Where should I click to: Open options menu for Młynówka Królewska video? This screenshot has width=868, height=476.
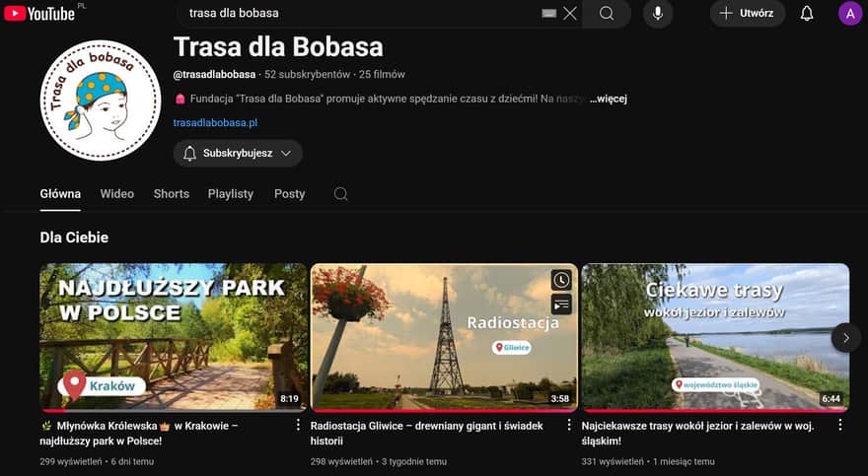pos(298,425)
